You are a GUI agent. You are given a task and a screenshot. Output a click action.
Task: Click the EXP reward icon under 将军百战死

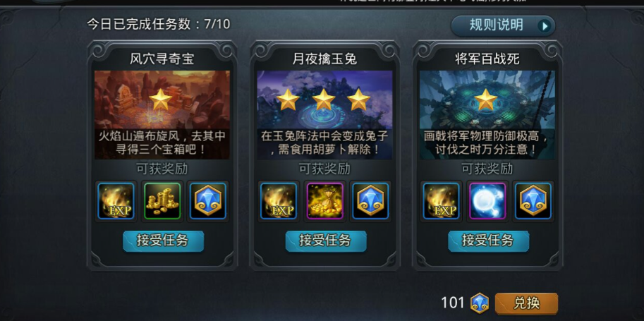click(442, 201)
